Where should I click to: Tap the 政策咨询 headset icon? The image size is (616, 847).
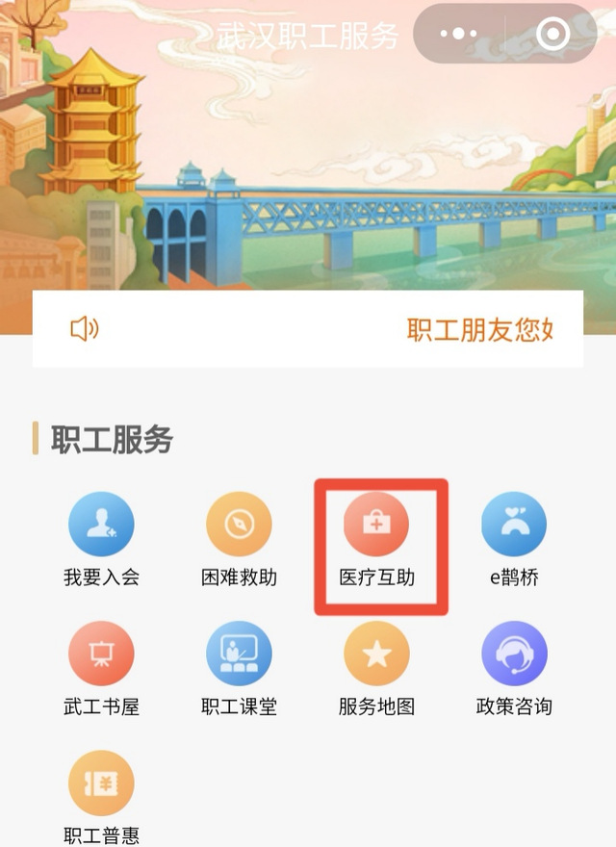[514, 654]
